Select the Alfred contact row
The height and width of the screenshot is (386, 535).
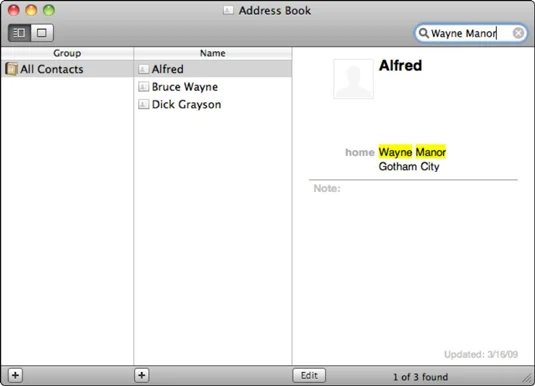tap(213, 69)
